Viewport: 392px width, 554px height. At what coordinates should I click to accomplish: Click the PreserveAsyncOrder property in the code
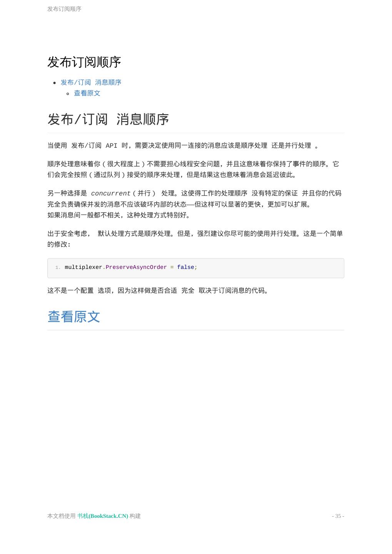tap(136, 267)
